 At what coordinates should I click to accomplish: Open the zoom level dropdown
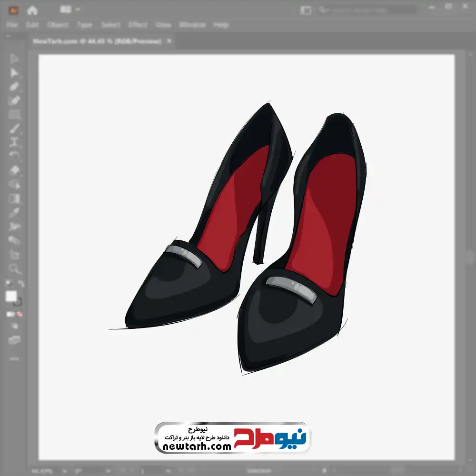pos(64,470)
